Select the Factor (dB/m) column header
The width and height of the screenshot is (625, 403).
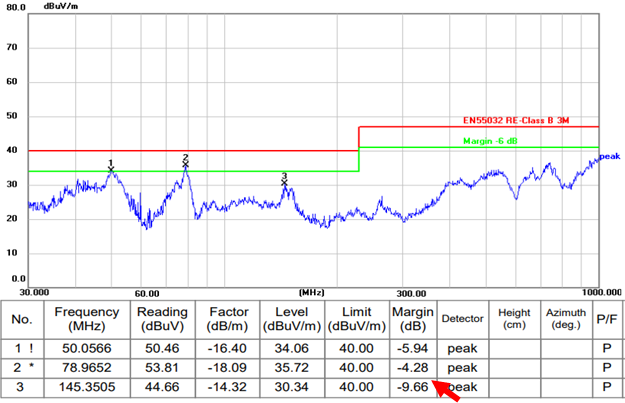[228, 319]
